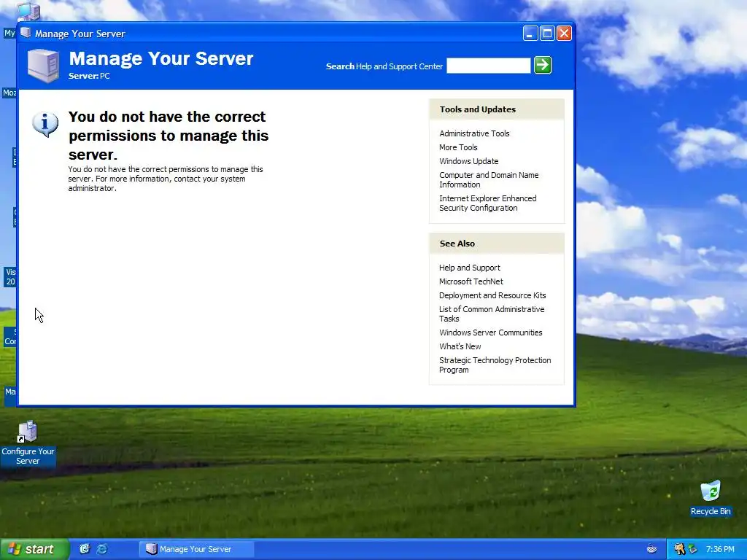Click the Search Help and Support Center field
The height and width of the screenshot is (560, 747).
pyautogui.click(x=488, y=66)
